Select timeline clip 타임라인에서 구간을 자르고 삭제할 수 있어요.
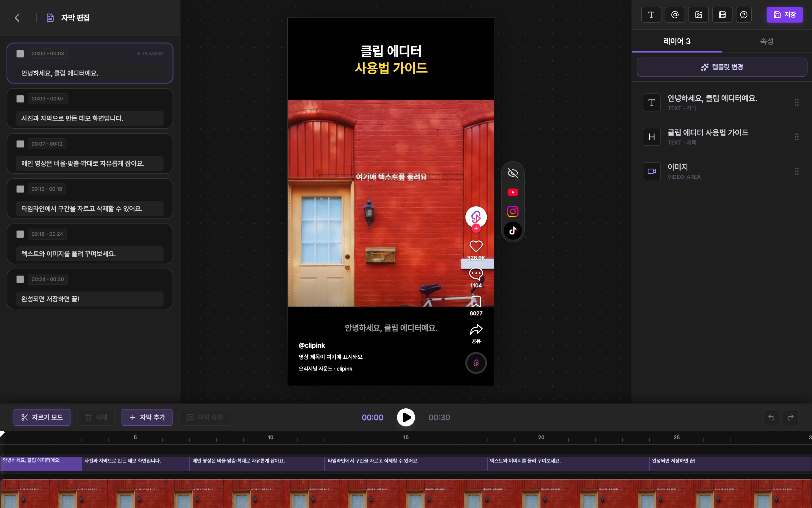This screenshot has height=508, width=812. [x=406, y=464]
